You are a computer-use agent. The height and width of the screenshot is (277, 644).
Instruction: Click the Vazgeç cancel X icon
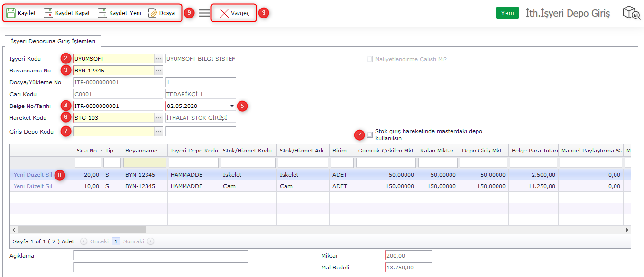tap(224, 13)
